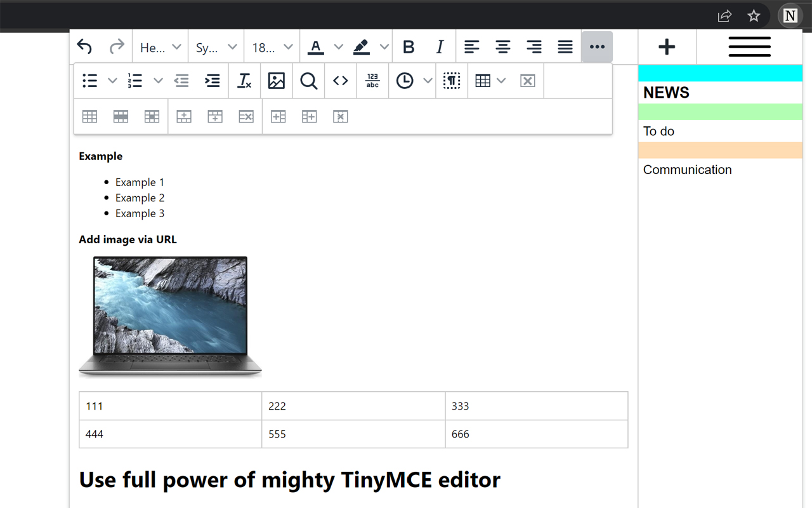Open the font size dropdown
This screenshot has height=508, width=812.
(272, 47)
